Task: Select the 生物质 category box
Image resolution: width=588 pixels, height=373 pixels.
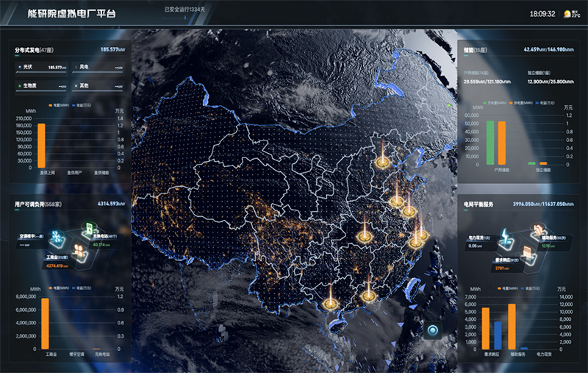Action: 42,86
